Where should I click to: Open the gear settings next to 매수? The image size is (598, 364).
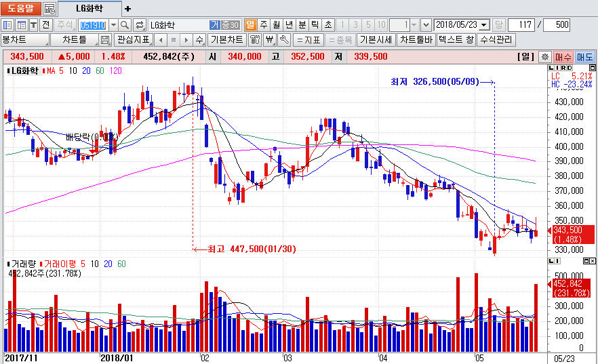click(x=544, y=57)
